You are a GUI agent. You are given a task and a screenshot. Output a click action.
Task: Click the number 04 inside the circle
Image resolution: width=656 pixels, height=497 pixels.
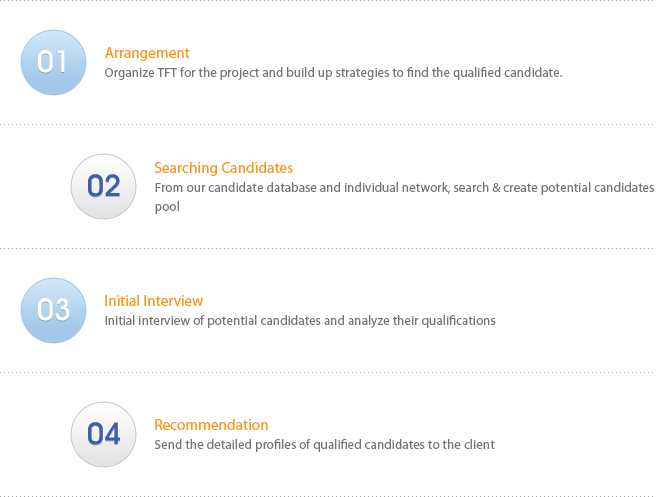(104, 434)
